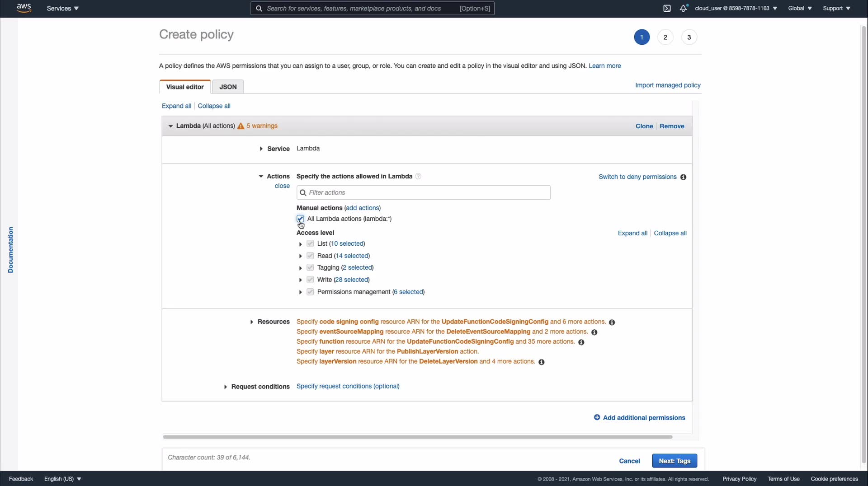Click the horizontal scrollbar below permissions
This screenshot has width=868, height=486.
pyautogui.click(x=417, y=437)
